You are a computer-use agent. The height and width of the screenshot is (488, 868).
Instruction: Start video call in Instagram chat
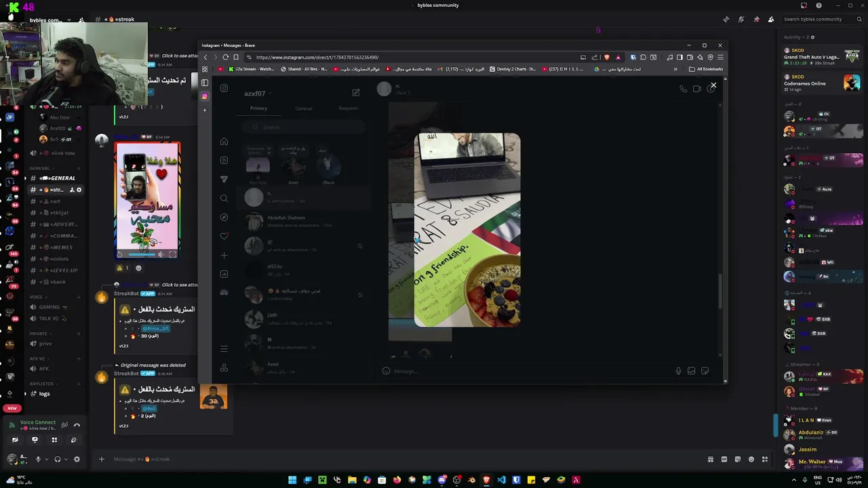[x=696, y=89]
